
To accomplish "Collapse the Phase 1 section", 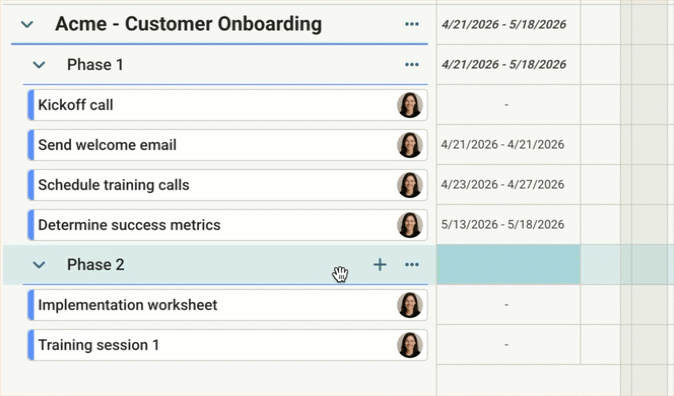I will tap(39, 65).
